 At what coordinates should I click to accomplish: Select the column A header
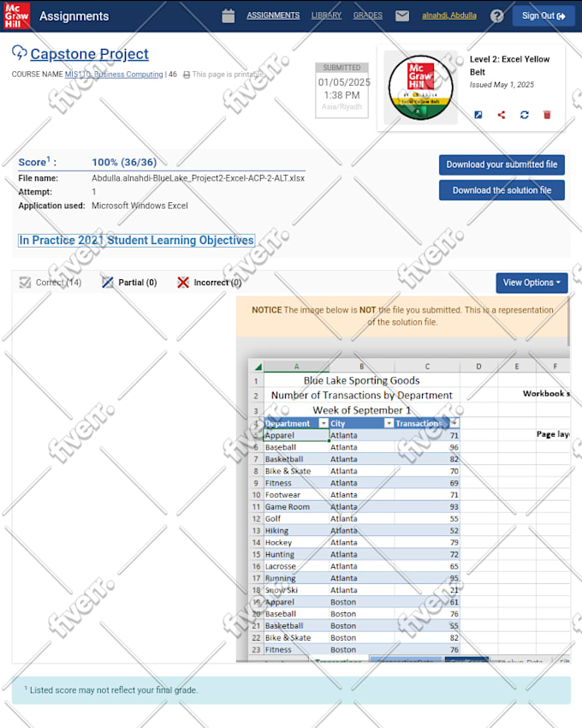(x=297, y=367)
